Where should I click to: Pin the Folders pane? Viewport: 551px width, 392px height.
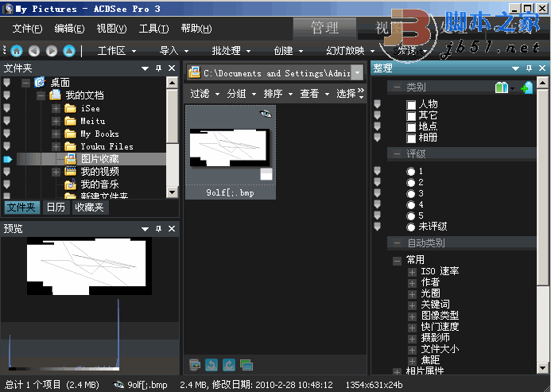(x=158, y=68)
